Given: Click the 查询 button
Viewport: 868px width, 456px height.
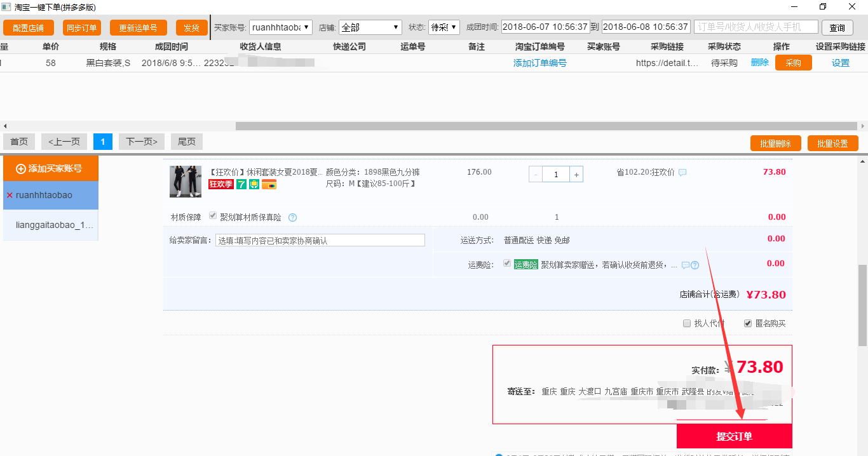Looking at the screenshot, I should click(837, 28).
